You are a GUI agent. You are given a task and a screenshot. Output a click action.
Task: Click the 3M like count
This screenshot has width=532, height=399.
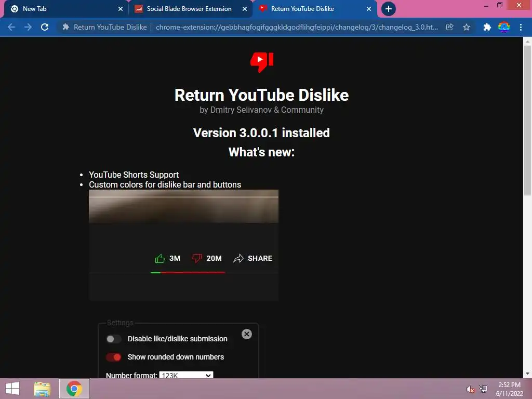click(175, 259)
